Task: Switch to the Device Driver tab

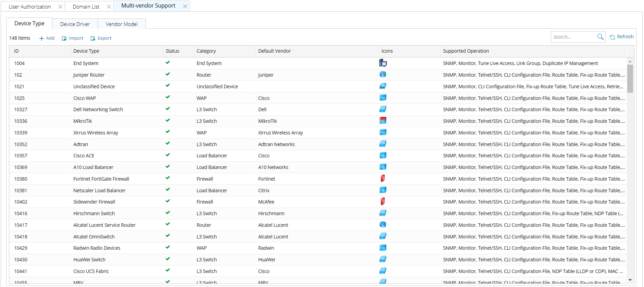Action: click(75, 24)
